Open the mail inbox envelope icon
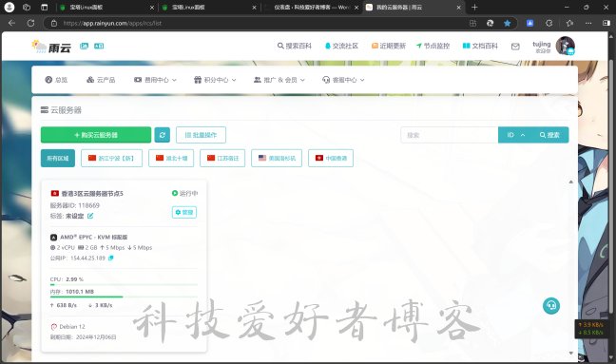 tap(515, 47)
